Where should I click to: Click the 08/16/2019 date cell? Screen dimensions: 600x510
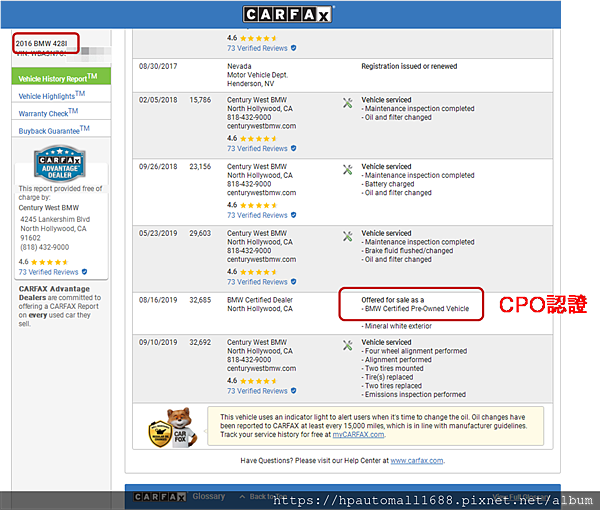pyautogui.click(x=158, y=300)
